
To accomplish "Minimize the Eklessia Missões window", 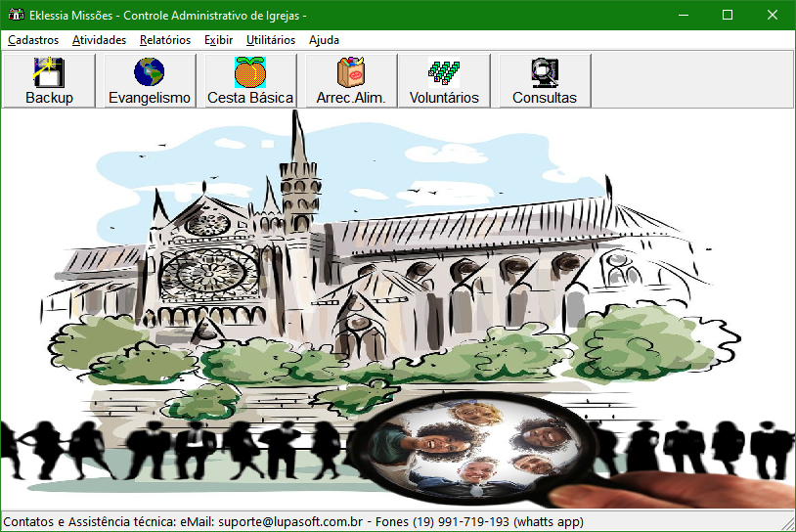I will (684, 15).
